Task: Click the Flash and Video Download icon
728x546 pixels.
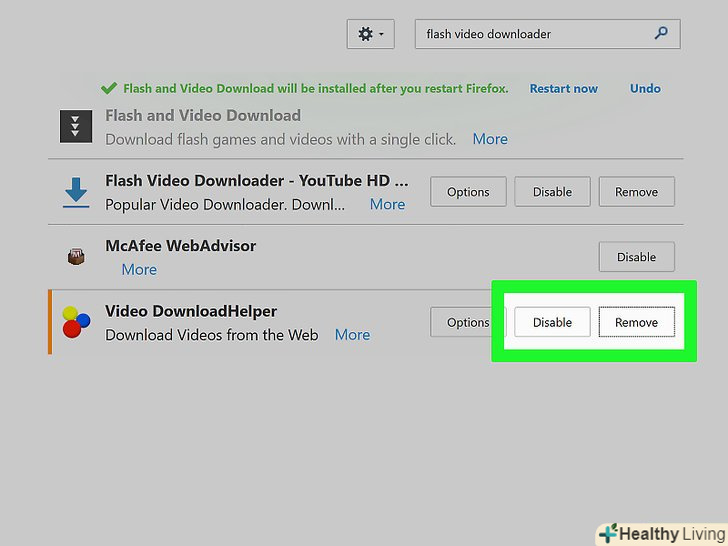Action: [76, 126]
